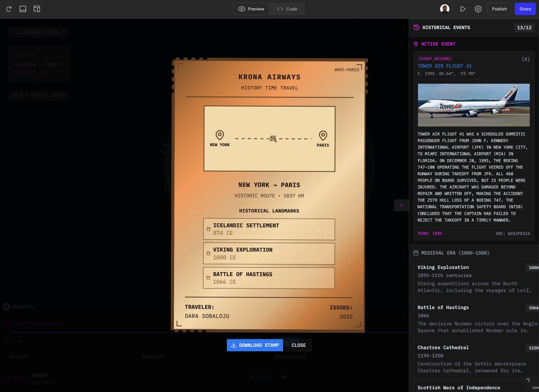Dismiss the event record with [X]
539x392 pixels.
coord(526,59)
